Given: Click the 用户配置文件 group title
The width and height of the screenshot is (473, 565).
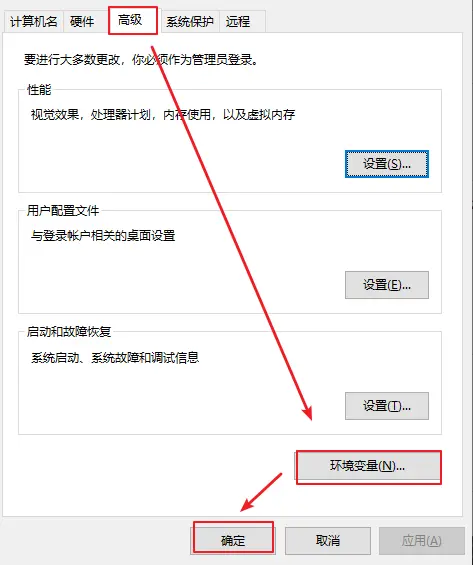Looking at the screenshot, I should [63, 210].
